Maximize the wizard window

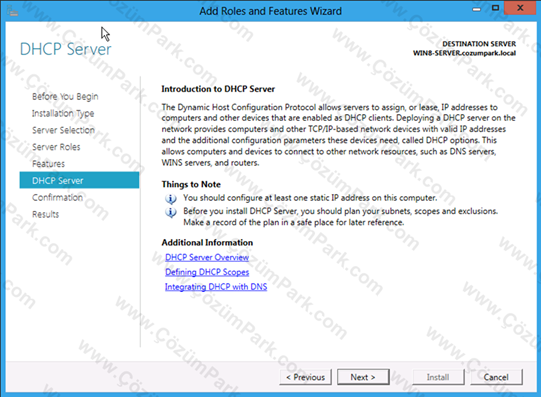[x=495, y=8]
